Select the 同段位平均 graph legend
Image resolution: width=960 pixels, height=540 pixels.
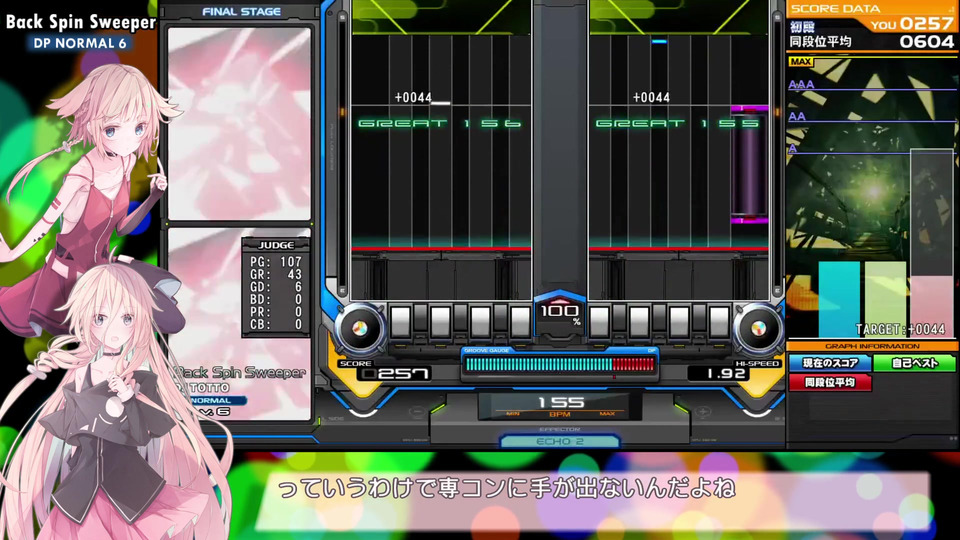pos(830,383)
